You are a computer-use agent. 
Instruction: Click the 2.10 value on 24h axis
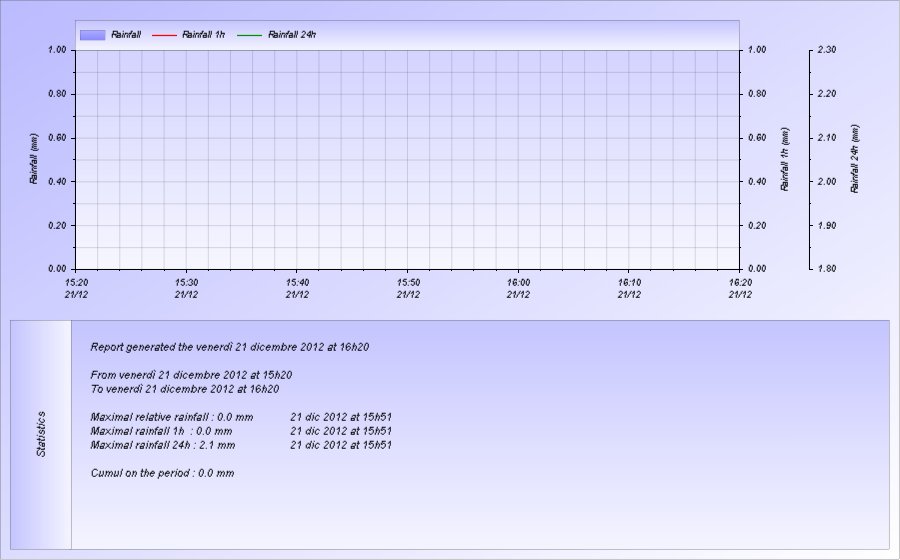pyautogui.click(x=827, y=138)
